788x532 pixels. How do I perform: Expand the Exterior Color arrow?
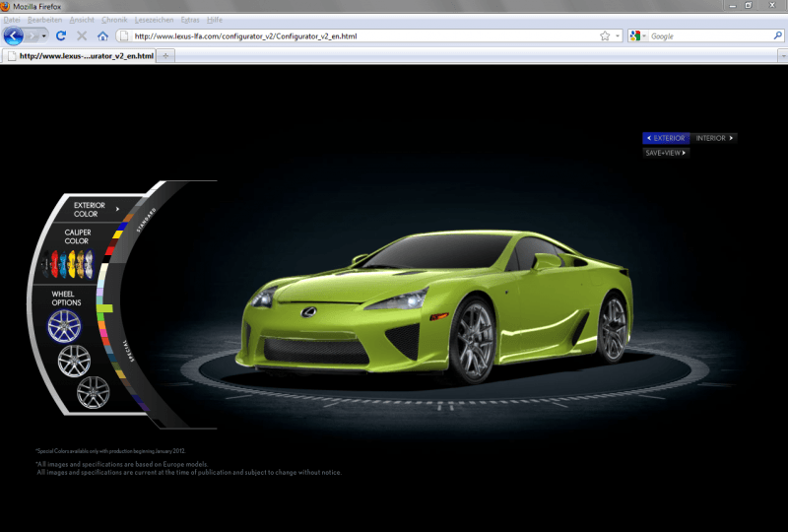click(117, 209)
